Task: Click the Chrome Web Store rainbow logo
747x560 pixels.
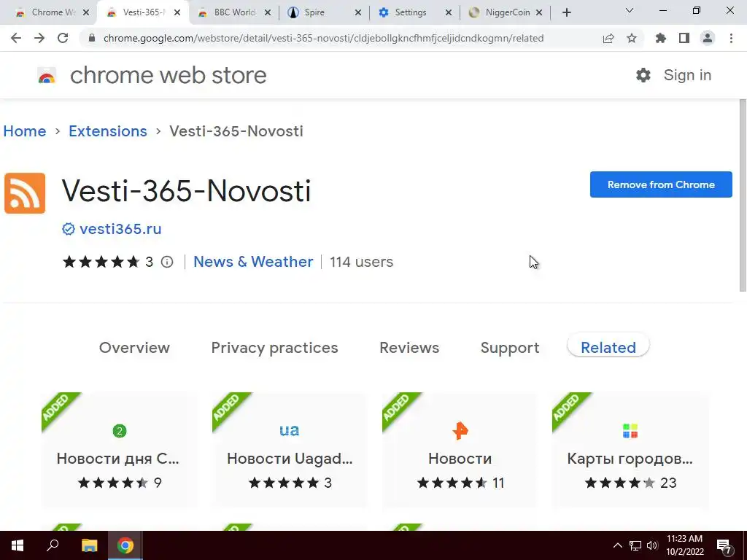Action: click(x=47, y=76)
